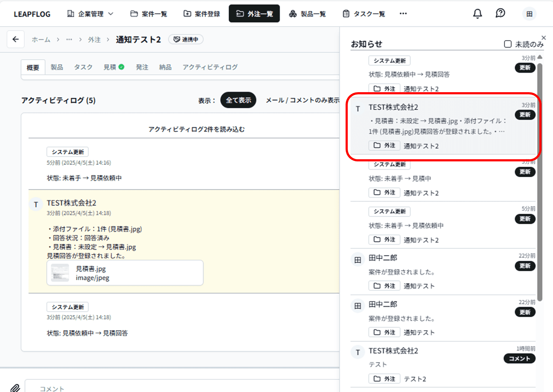Click the 外注 folder tag on TEST株式会社2 notification
The width and height of the screenshot is (553, 392).
(x=384, y=146)
